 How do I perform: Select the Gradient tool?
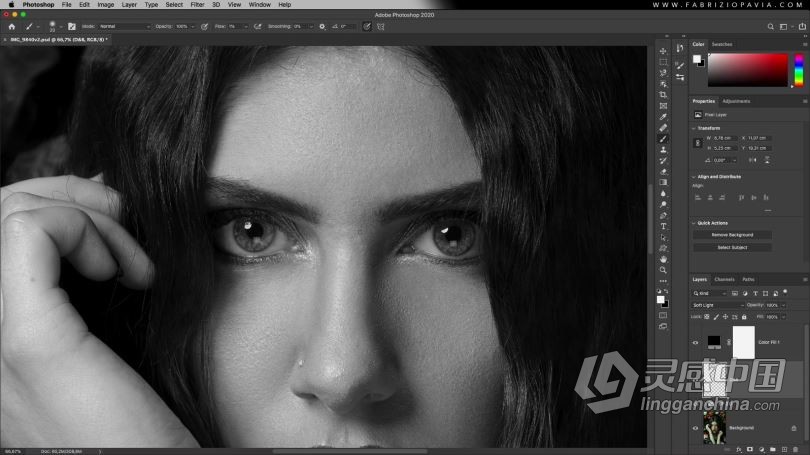pyautogui.click(x=663, y=182)
